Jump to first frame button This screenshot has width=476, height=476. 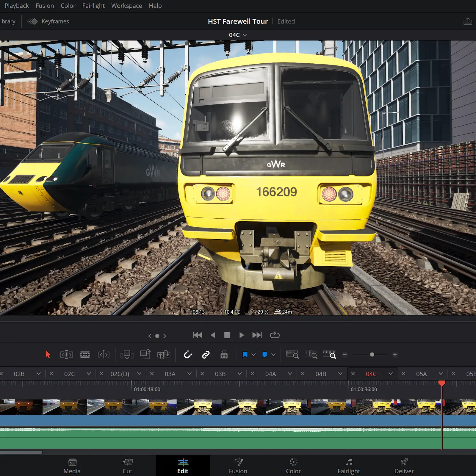pos(198,335)
